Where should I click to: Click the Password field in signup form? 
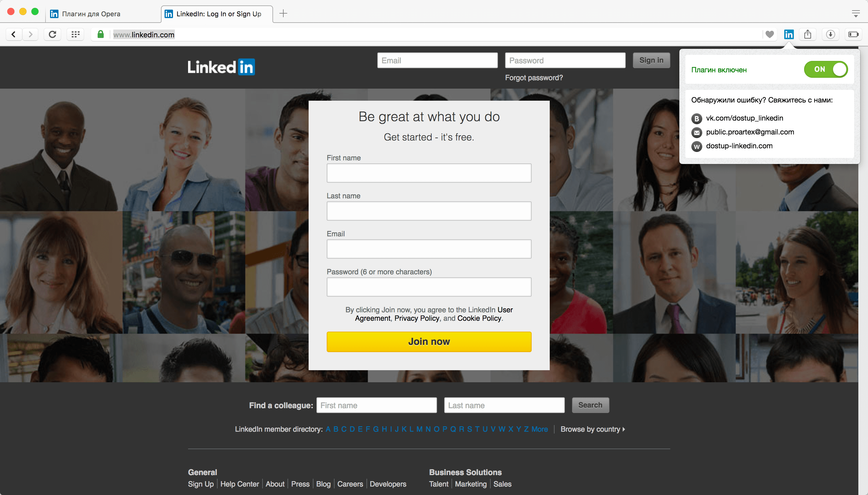click(429, 286)
